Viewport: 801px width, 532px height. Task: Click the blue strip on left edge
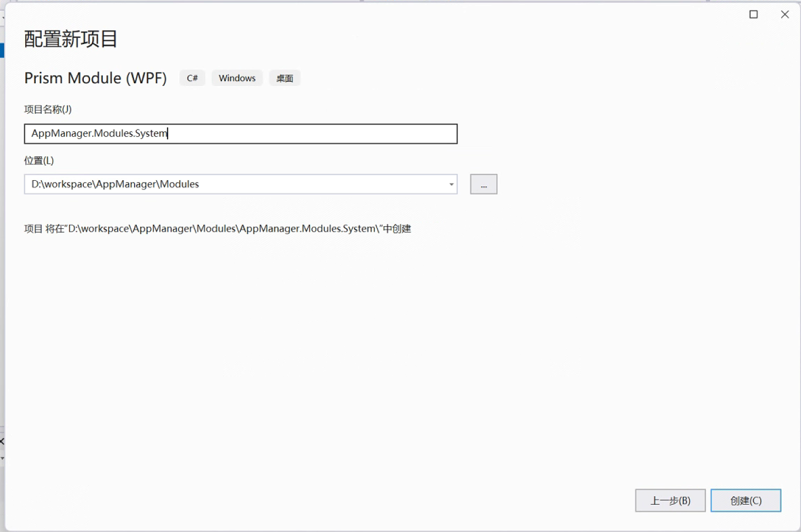pyautogui.click(x=2, y=49)
